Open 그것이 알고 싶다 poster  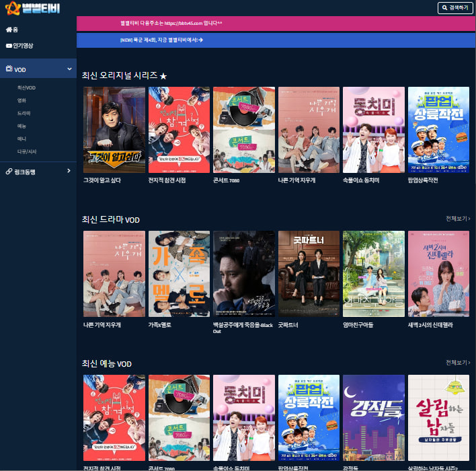[x=114, y=130]
